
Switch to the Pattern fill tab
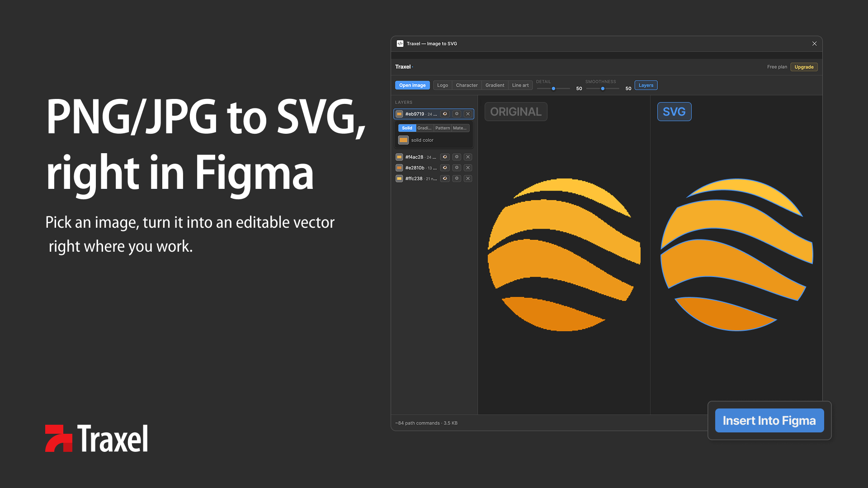(443, 128)
